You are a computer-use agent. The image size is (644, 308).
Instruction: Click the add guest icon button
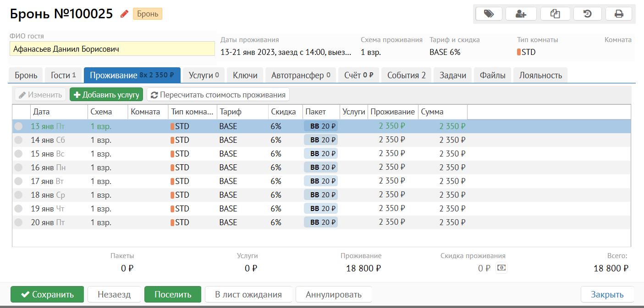(521, 14)
